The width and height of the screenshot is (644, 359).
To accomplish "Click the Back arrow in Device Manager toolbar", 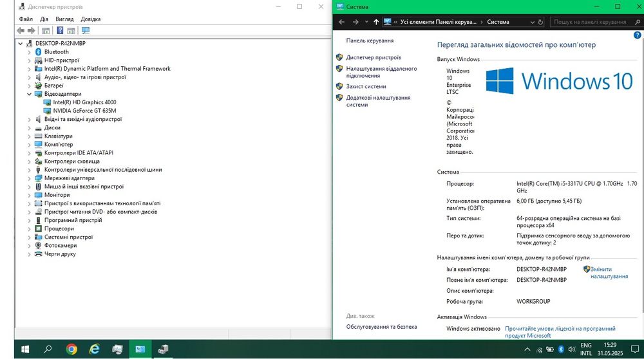I will (x=21, y=31).
